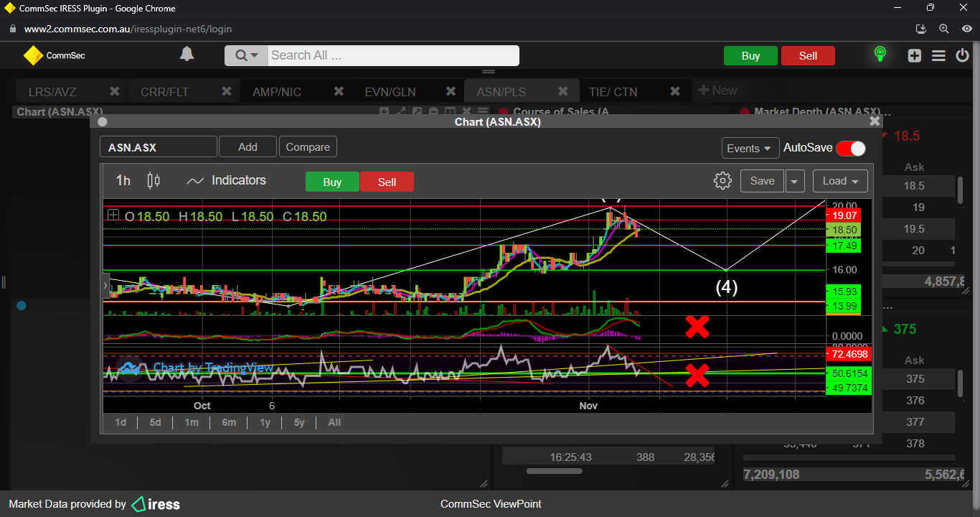Click the ASN.ASX symbol input field

pyautogui.click(x=158, y=147)
